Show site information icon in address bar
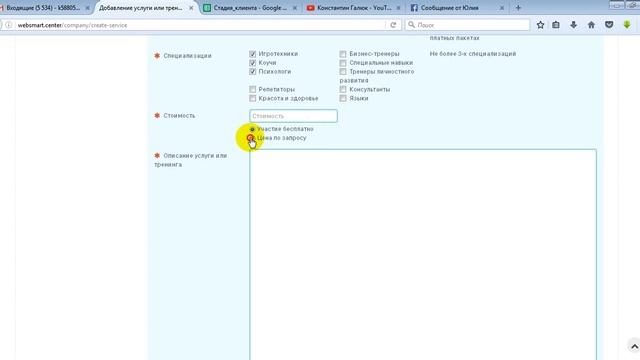The width and height of the screenshot is (640, 360). point(9,25)
